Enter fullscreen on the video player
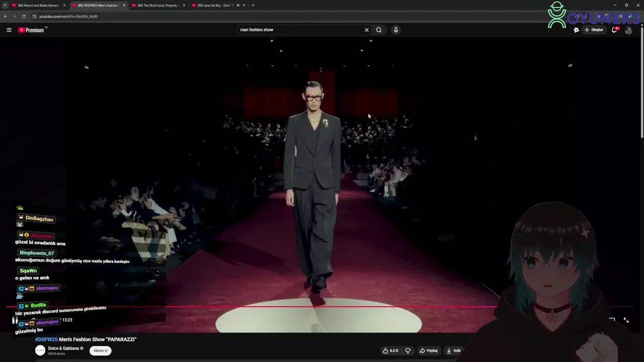Screen dimensions: 644x362 tap(626, 320)
